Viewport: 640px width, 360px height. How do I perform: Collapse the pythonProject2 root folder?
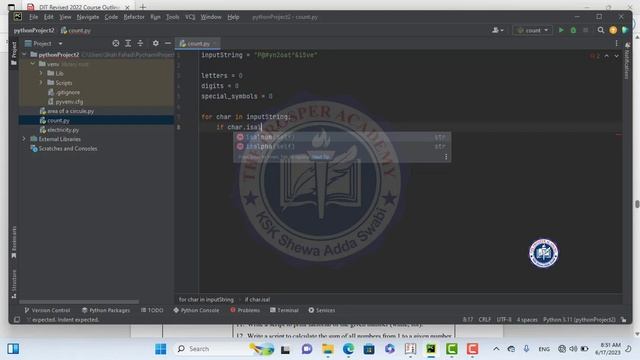pos(24,54)
